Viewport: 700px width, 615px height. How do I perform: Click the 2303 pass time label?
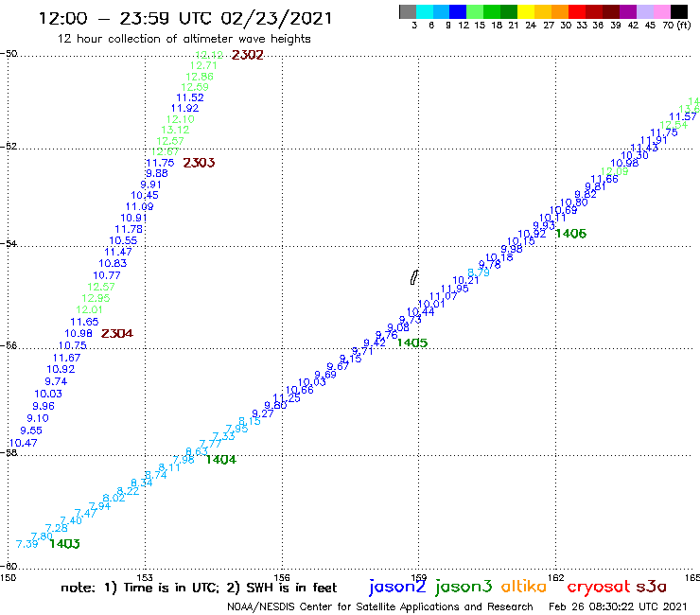click(199, 163)
